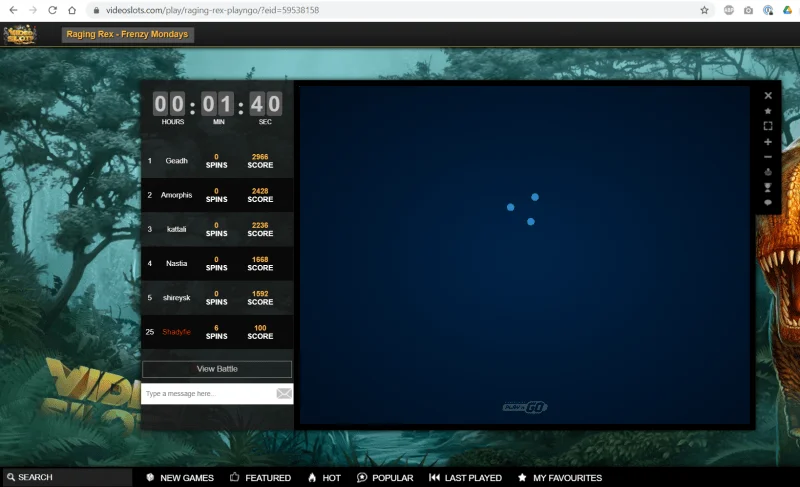Open the Google Drive extension
800x487 pixels.
[x=787, y=10]
